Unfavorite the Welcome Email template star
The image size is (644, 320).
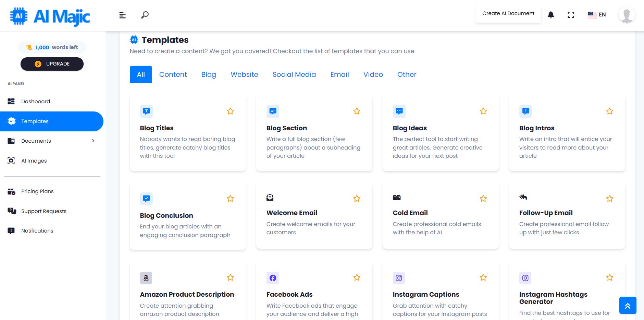tap(357, 198)
